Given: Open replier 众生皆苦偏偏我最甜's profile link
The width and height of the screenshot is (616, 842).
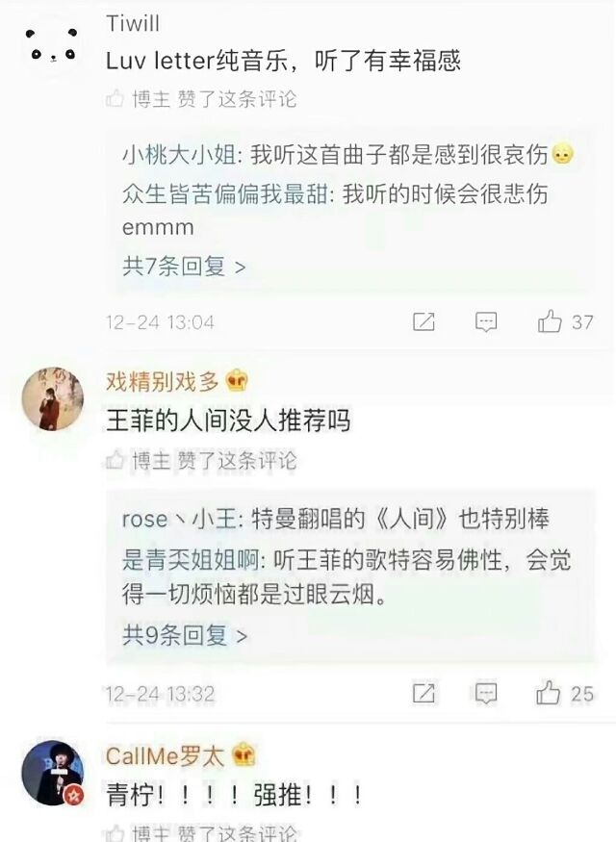Looking at the screenshot, I should coord(224,193).
